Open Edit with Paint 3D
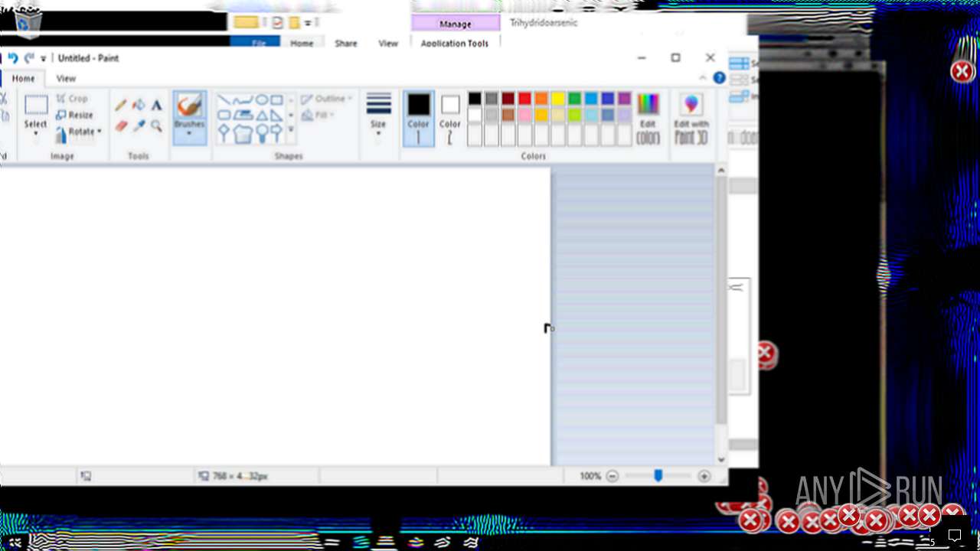980x551 pixels. (x=691, y=119)
